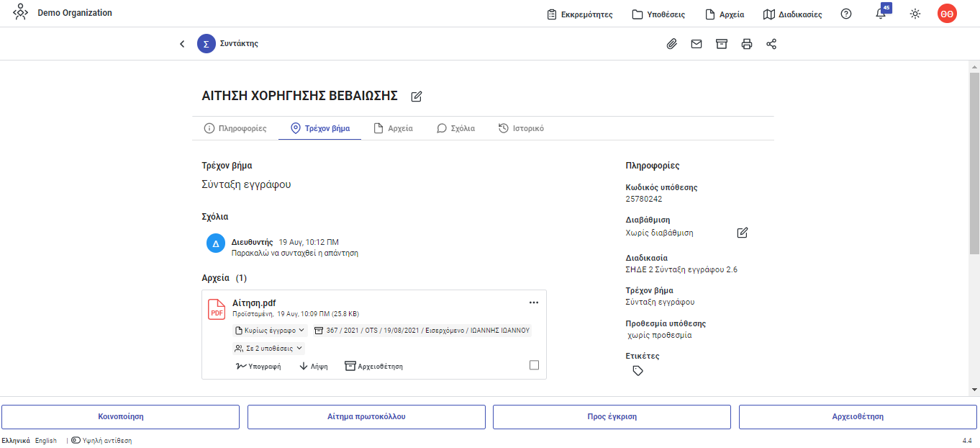980x448 pixels.
Task: Open three-dots menu for Αίτηση.pdf
Action: 533,303
